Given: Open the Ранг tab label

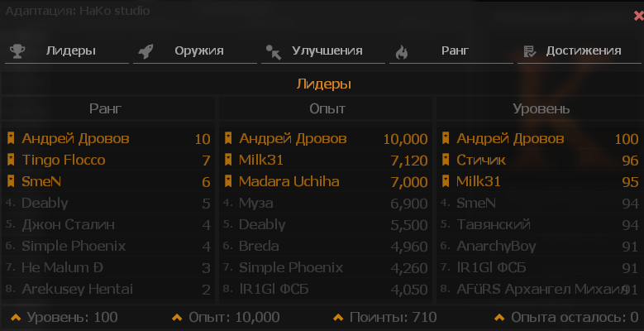Looking at the screenshot, I should pyautogui.click(x=455, y=50).
